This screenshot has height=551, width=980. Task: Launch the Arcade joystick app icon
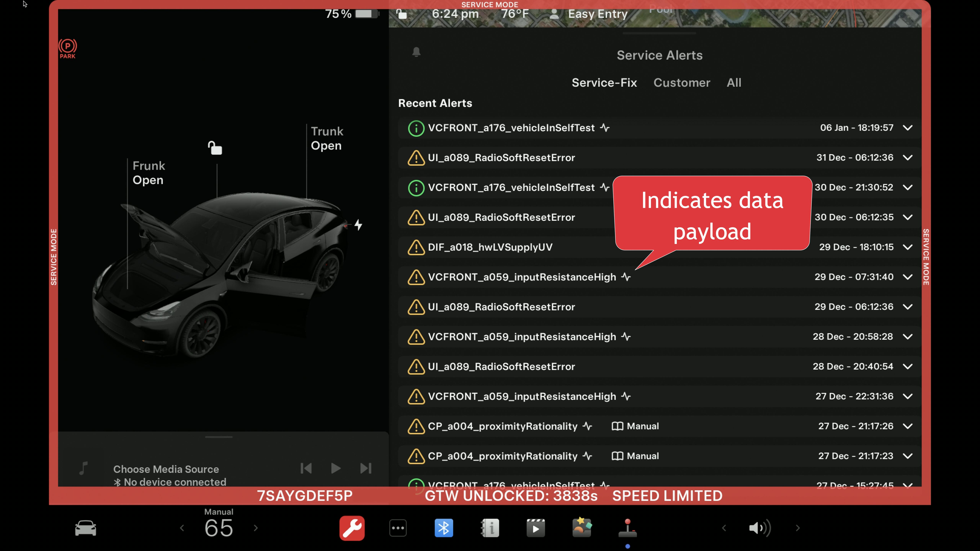(628, 528)
